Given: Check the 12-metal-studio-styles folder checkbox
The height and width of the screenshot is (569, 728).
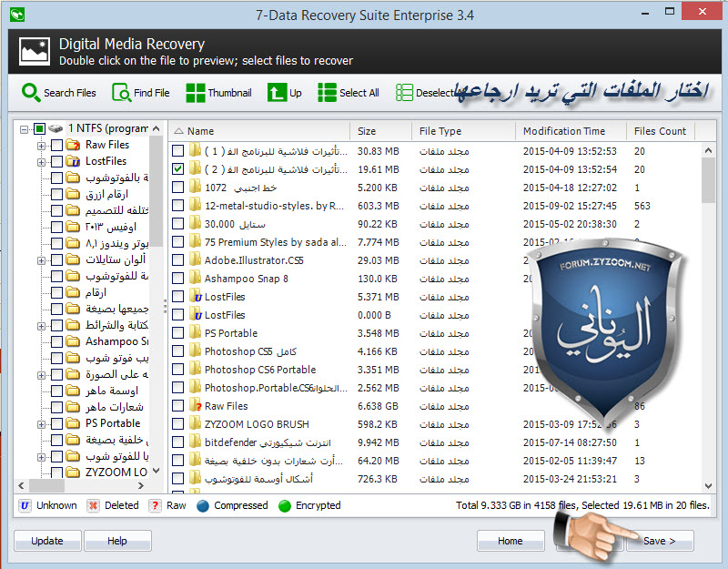Looking at the screenshot, I should pyautogui.click(x=178, y=206).
